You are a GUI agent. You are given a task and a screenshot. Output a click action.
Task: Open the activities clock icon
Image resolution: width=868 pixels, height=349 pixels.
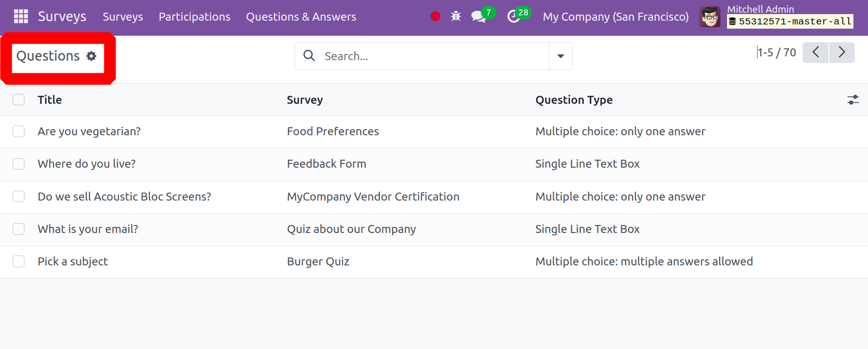(x=514, y=16)
